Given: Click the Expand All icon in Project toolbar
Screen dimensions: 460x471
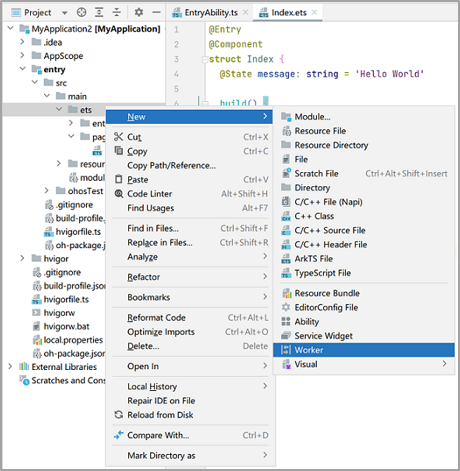Looking at the screenshot, I should pos(99,13).
